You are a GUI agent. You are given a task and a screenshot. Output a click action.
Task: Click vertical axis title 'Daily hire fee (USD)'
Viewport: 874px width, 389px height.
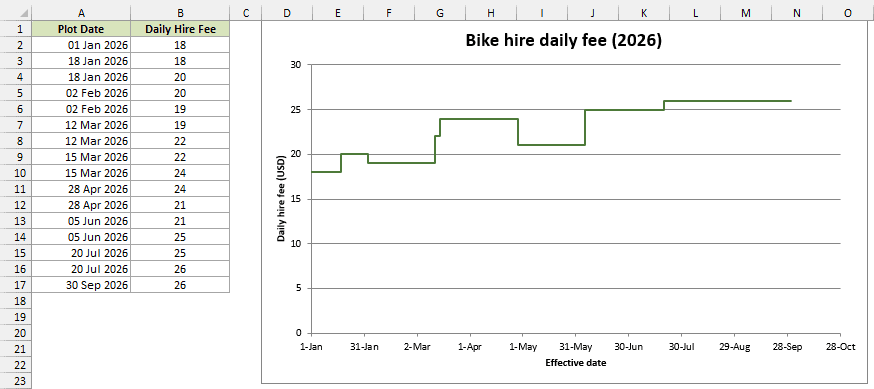pyautogui.click(x=281, y=199)
